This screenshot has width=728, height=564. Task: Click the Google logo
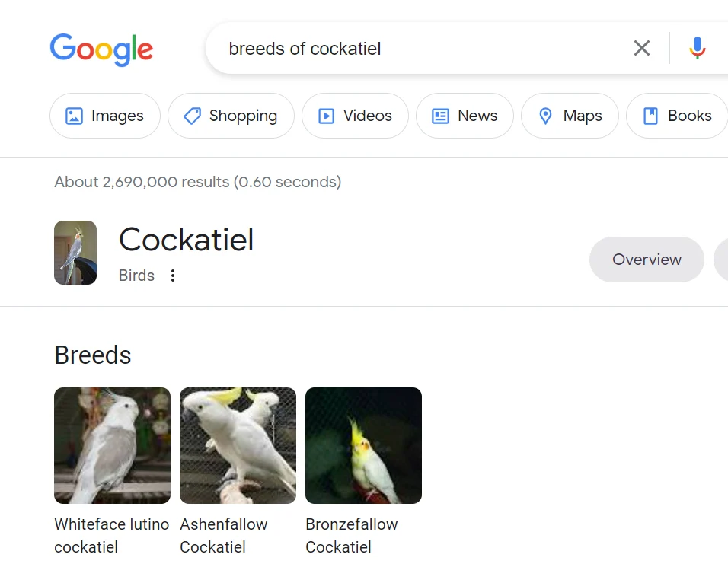click(x=101, y=49)
